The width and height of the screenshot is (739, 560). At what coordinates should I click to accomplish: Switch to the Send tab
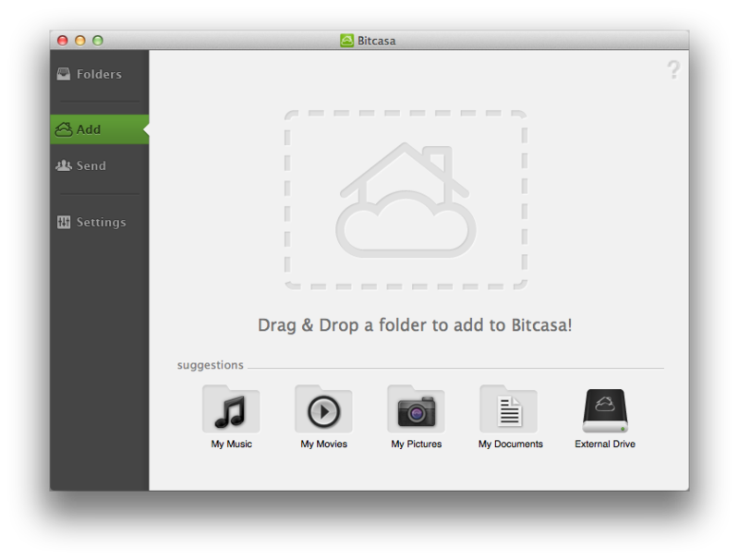89,166
